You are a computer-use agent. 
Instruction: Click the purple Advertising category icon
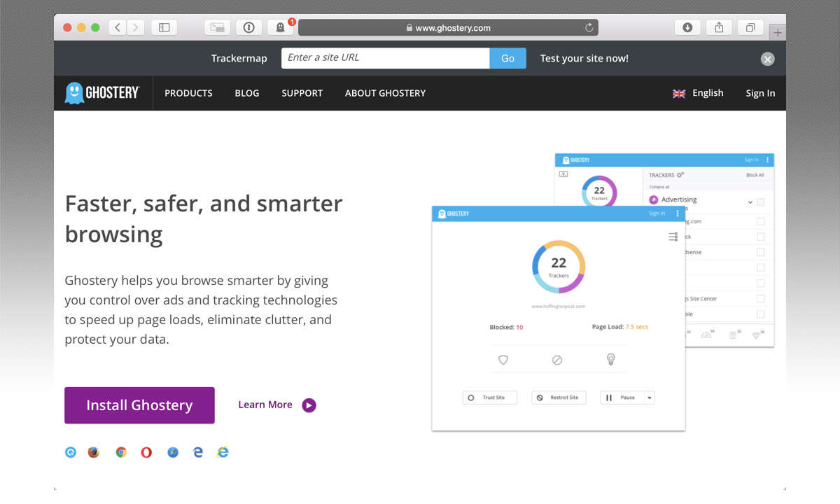point(654,199)
